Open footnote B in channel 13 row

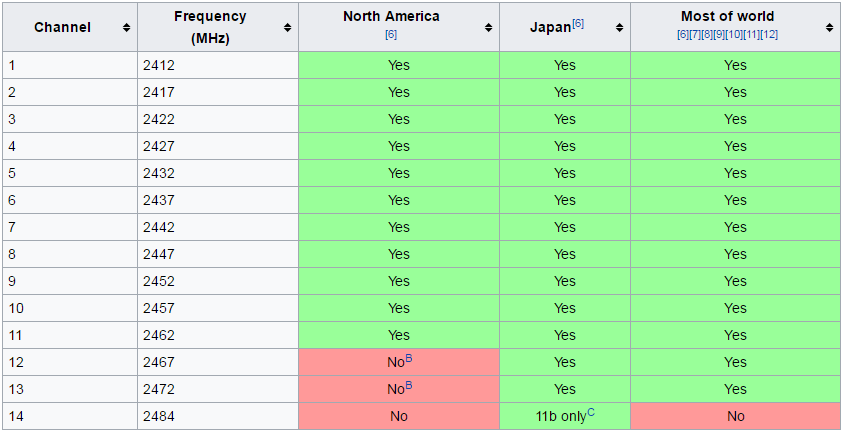(x=408, y=385)
